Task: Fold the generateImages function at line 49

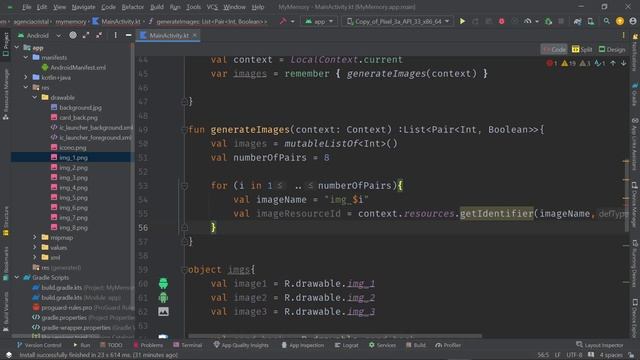Action: [x=184, y=130]
